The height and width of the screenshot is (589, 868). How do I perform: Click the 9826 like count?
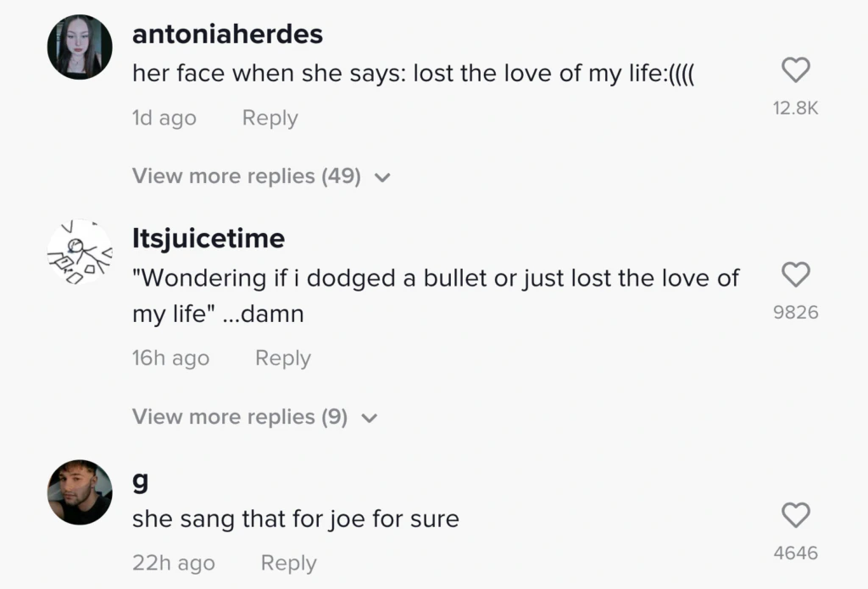[795, 313]
